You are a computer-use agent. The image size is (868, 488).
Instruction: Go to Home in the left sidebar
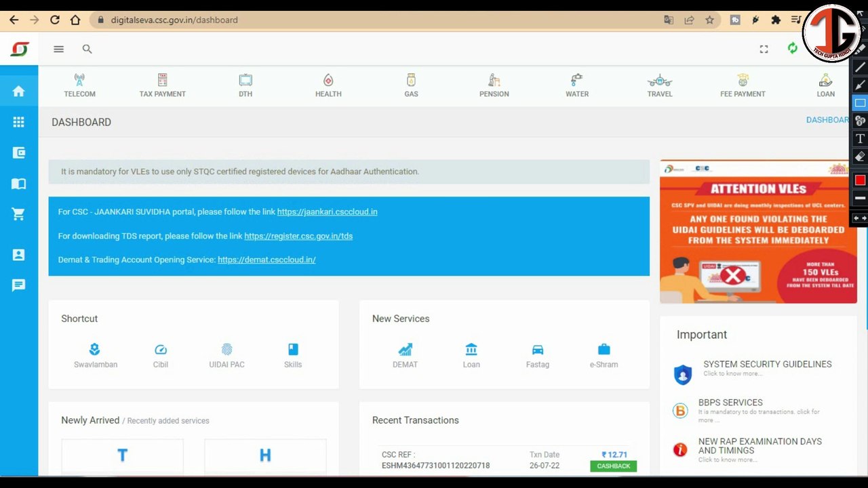click(x=18, y=91)
